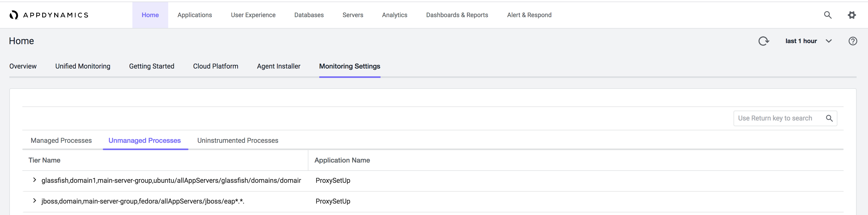Show the Uninstrumented Processes tab

[238, 140]
